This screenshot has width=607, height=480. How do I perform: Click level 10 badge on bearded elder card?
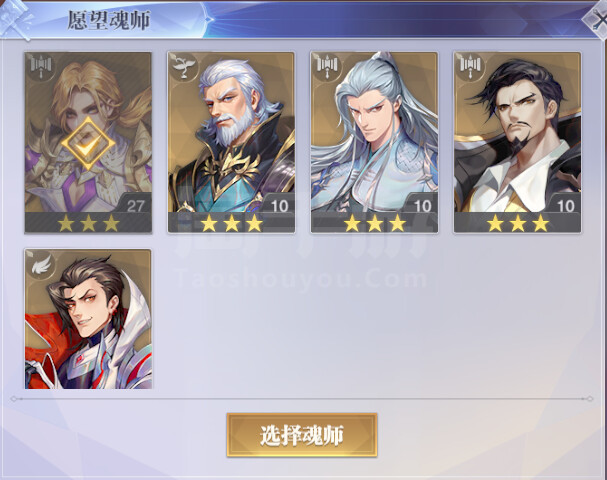(279, 205)
